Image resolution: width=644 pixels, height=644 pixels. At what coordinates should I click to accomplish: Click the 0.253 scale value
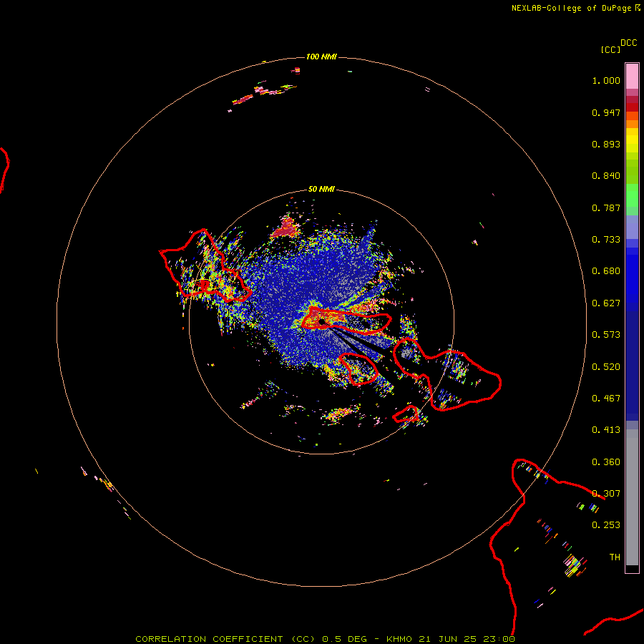pos(606,525)
